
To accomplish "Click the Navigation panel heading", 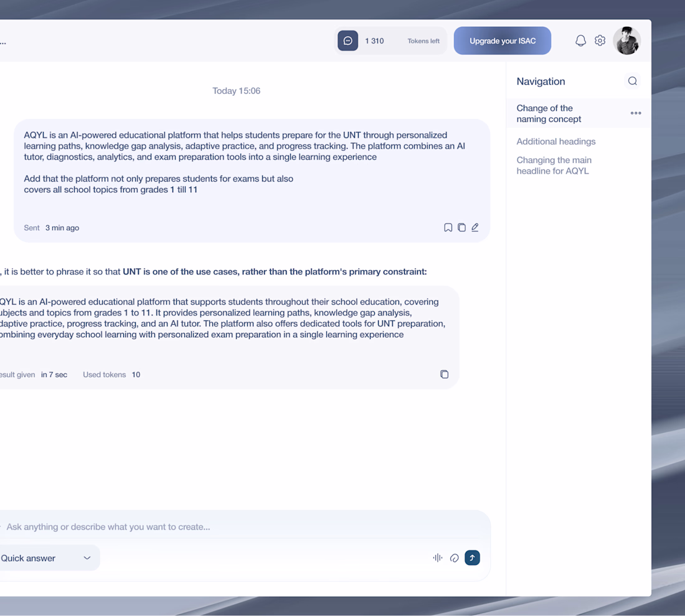I will point(541,82).
